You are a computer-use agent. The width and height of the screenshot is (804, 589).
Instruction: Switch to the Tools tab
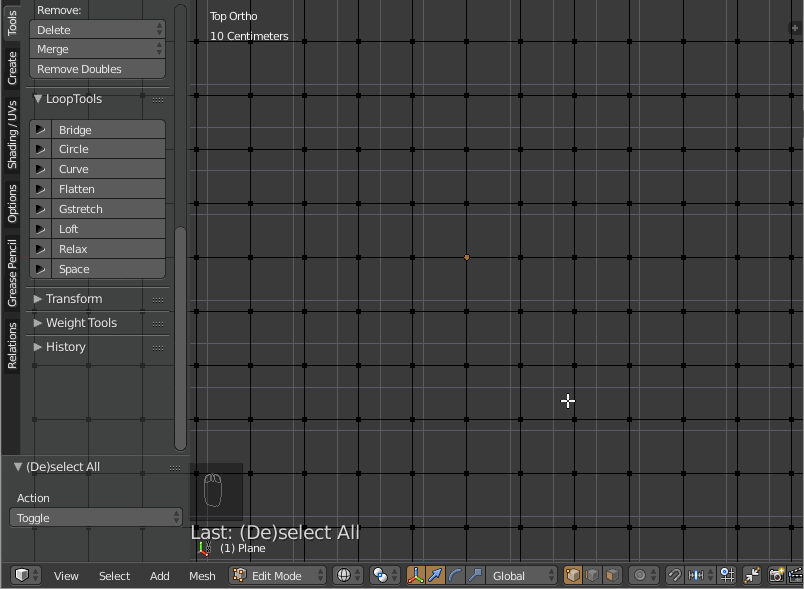coord(11,22)
